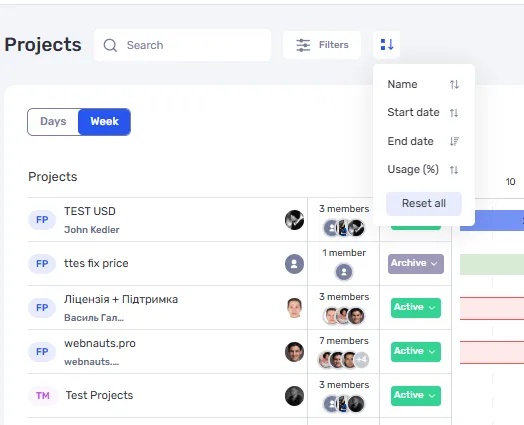This screenshot has height=425, width=524.
Task: Open Active status dropdown for Test Projects
Action: click(x=416, y=396)
